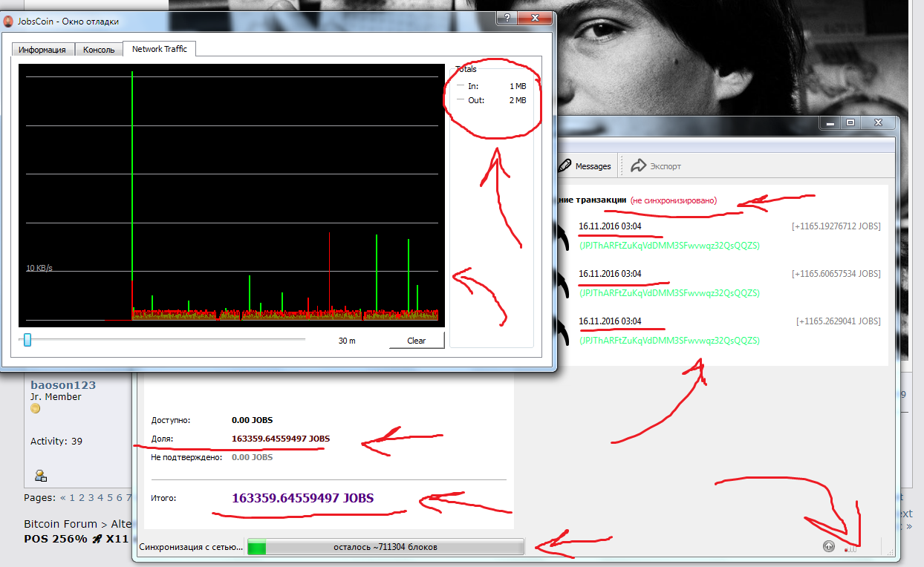Open the profile icon below Activity: 39

[41, 476]
